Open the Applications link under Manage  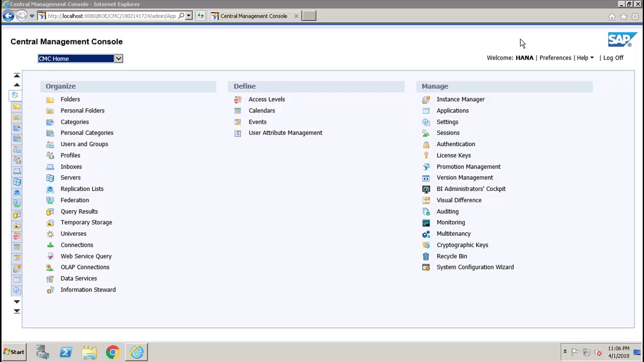453,111
